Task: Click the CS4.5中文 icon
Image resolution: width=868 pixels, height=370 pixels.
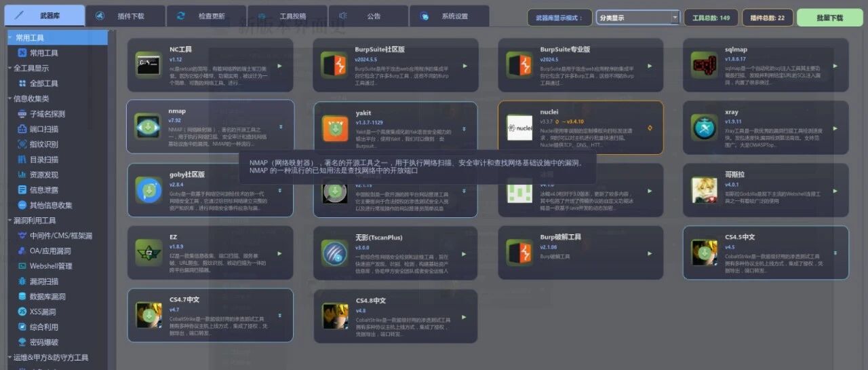Action: [705, 253]
